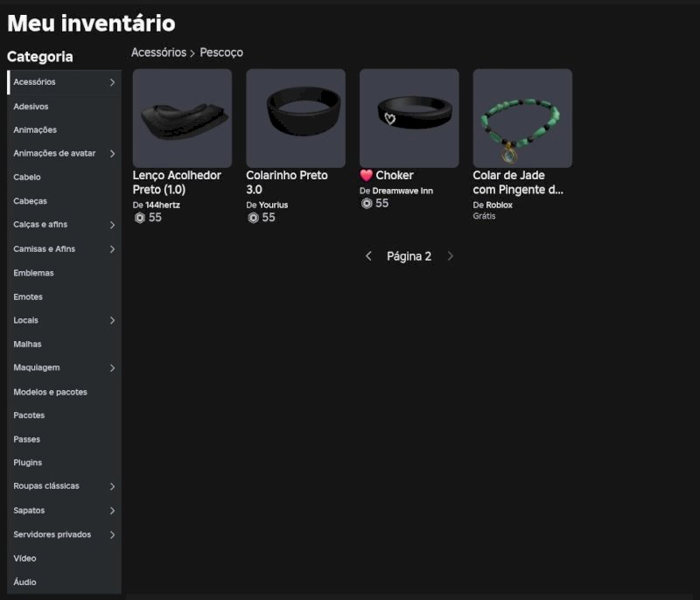Click Pescoço in the breadcrumb

coord(221,52)
